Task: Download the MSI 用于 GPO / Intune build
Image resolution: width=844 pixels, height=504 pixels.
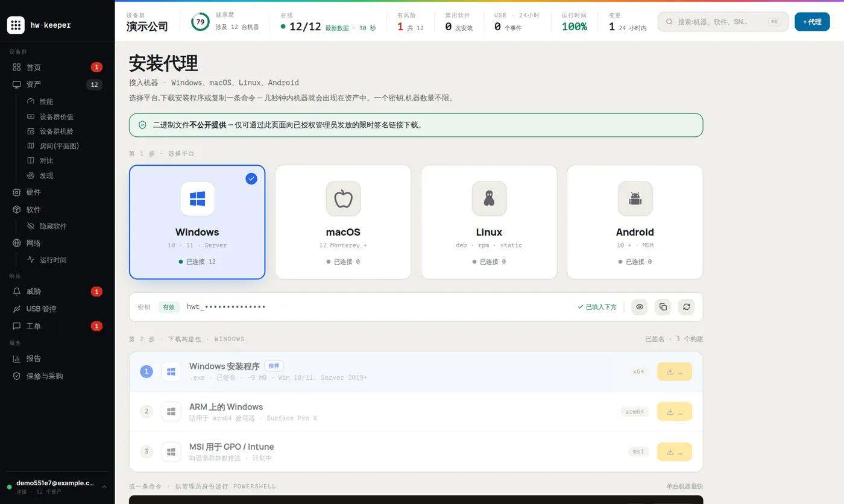Action: click(675, 452)
